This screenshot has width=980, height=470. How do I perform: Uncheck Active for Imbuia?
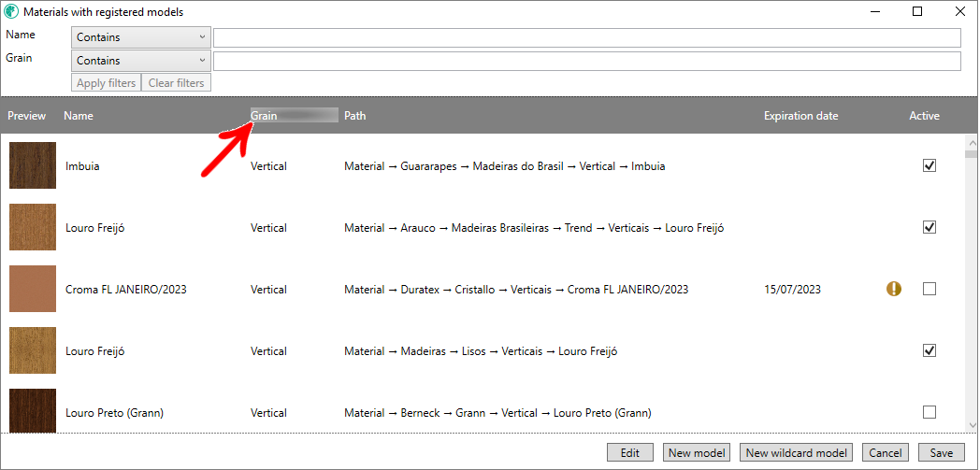930,165
